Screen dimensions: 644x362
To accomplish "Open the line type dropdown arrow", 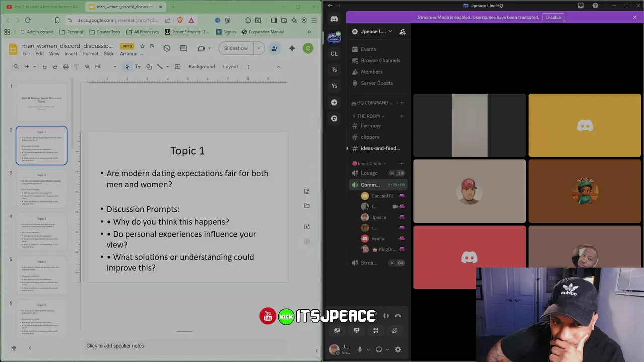I will pyautogui.click(x=167, y=67).
